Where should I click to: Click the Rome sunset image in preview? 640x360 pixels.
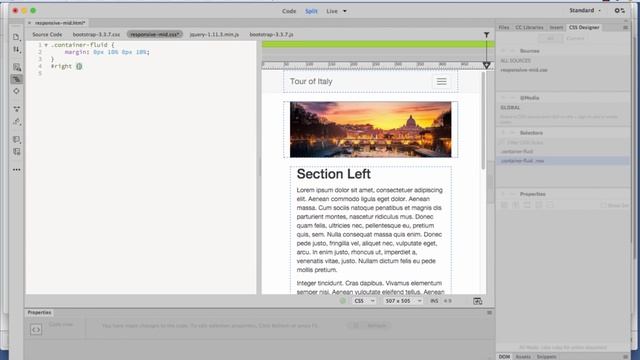point(371,129)
